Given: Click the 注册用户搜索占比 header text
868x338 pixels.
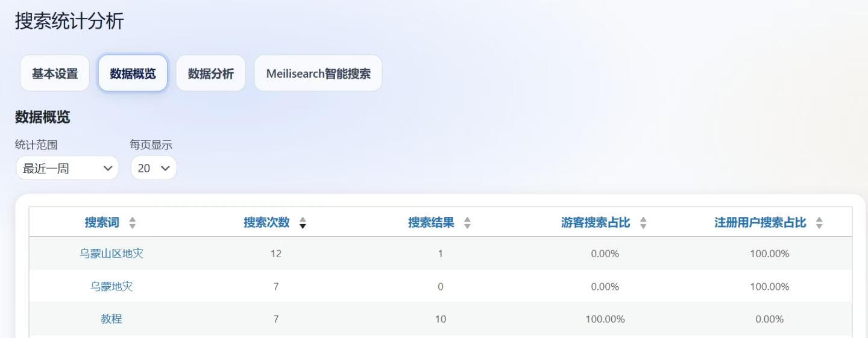Looking at the screenshot, I should 760,222.
